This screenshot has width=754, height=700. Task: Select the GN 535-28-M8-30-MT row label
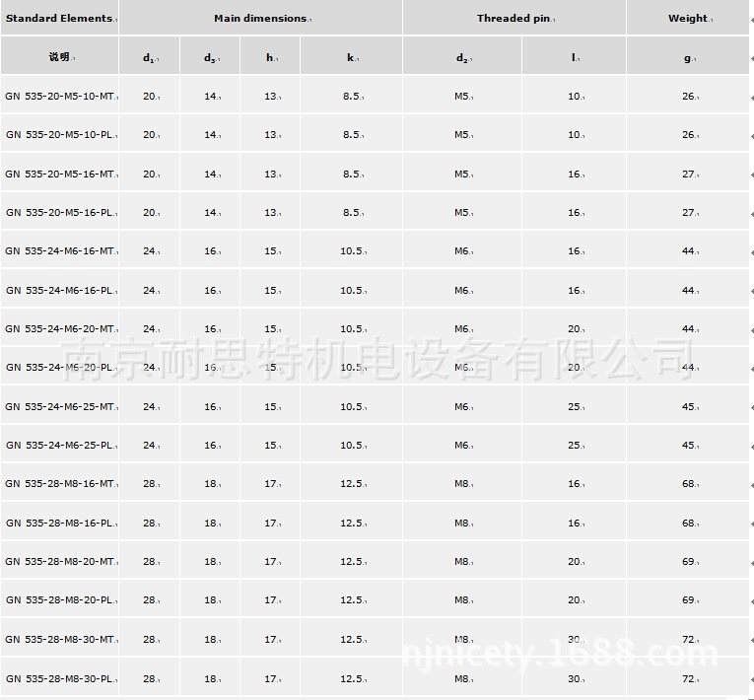pos(60,640)
